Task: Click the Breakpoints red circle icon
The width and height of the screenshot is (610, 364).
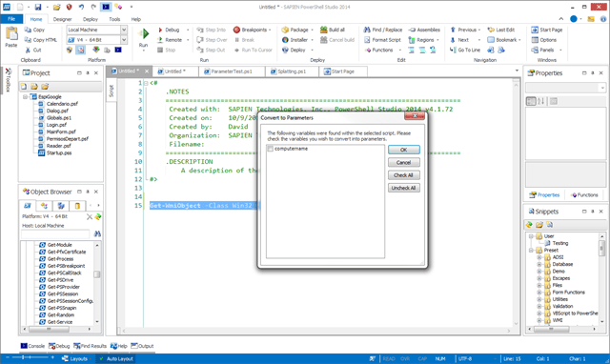Action: [x=236, y=30]
